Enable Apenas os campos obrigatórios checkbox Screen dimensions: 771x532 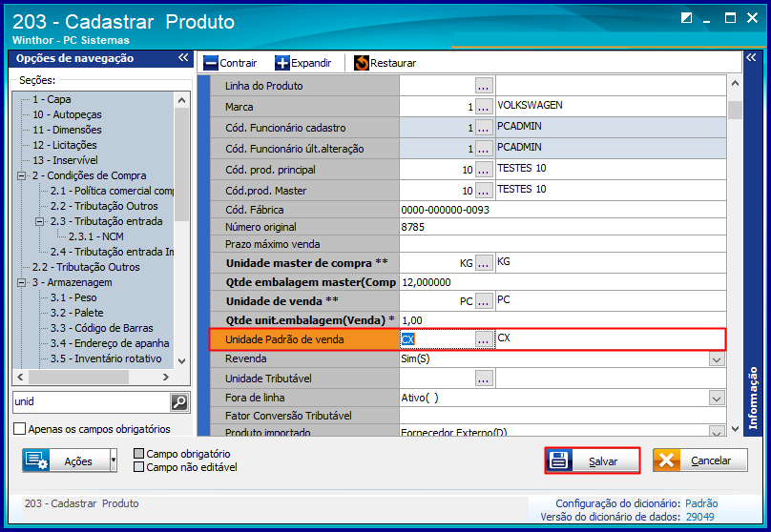click(x=20, y=429)
